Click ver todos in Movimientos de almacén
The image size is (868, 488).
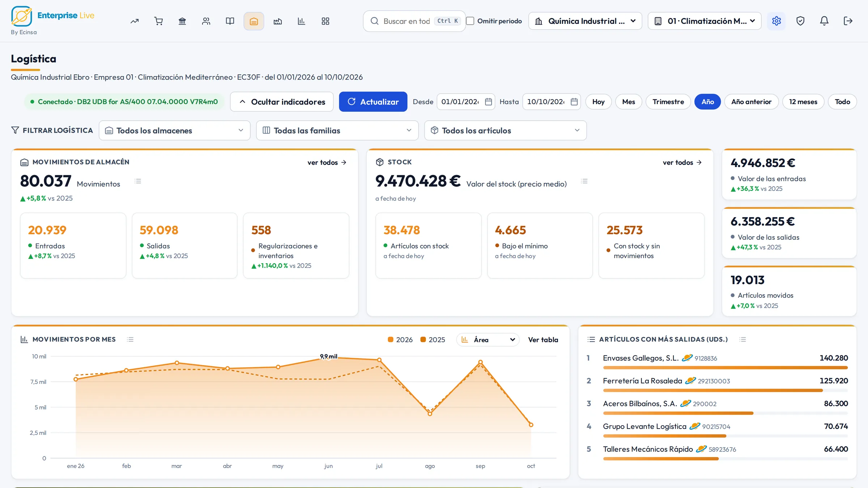(327, 163)
